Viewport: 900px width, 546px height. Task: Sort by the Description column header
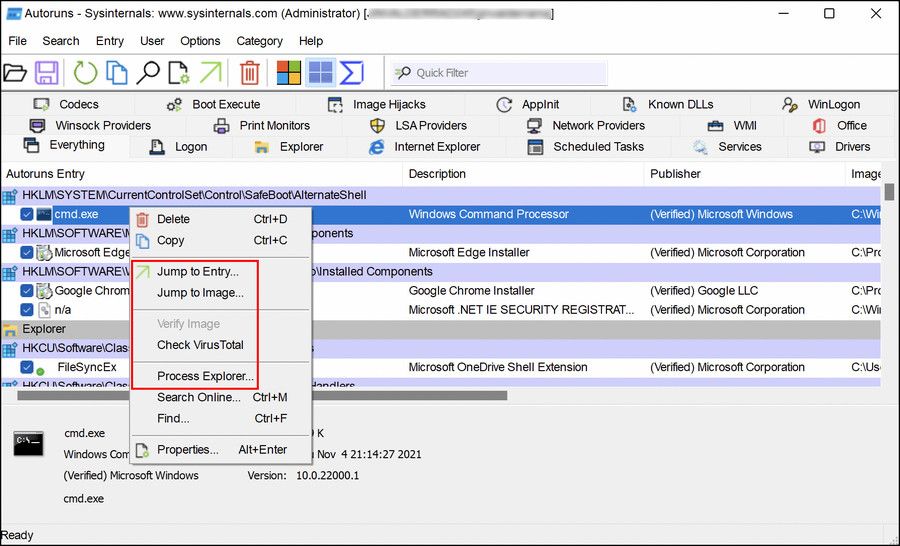(x=523, y=174)
